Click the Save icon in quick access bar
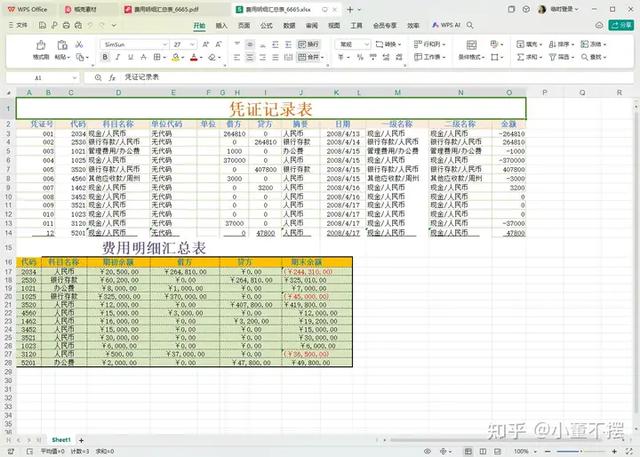 pyautogui.click(x=42, y=25)
